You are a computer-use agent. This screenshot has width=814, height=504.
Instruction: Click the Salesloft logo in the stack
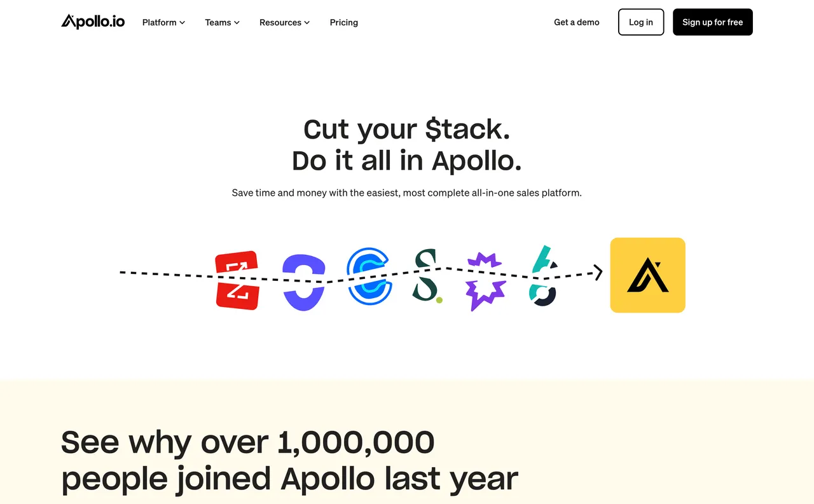pos(427,275)
